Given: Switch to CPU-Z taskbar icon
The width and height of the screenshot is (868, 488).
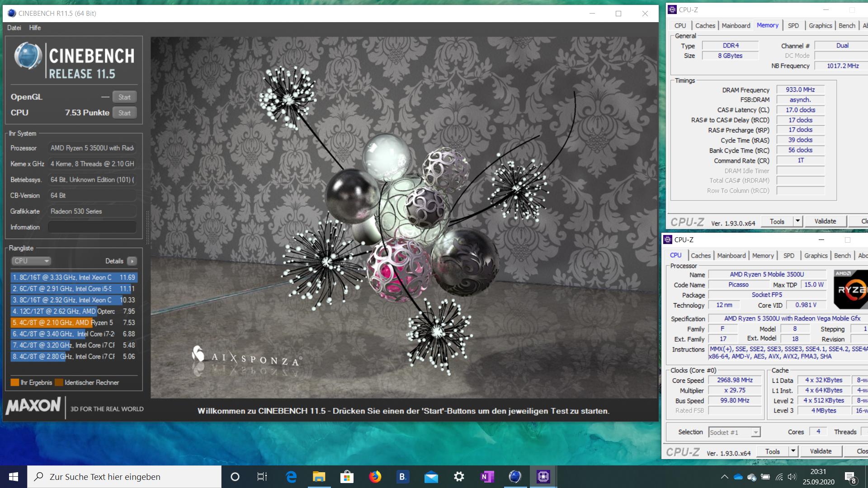Looking at the screenshot, I should (543, 477).
